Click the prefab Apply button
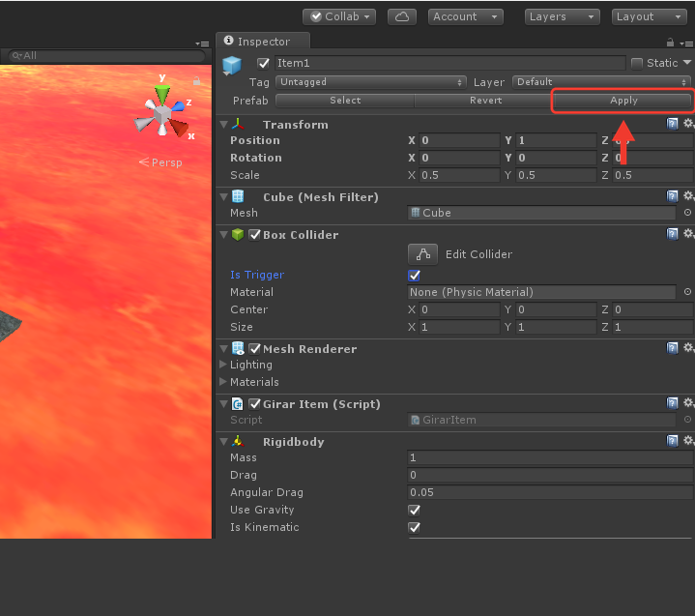Screen dimensions: 695x616 coord(623,101)
